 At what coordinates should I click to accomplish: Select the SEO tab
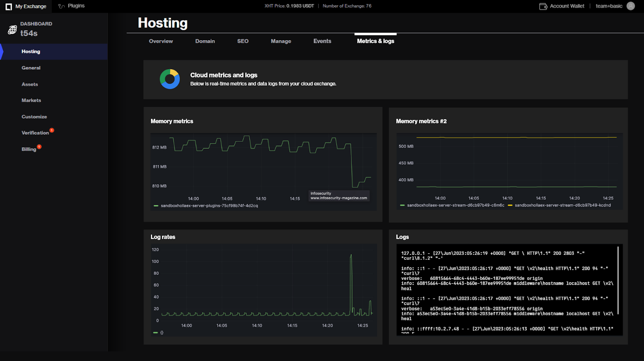[x=243, y=41]
